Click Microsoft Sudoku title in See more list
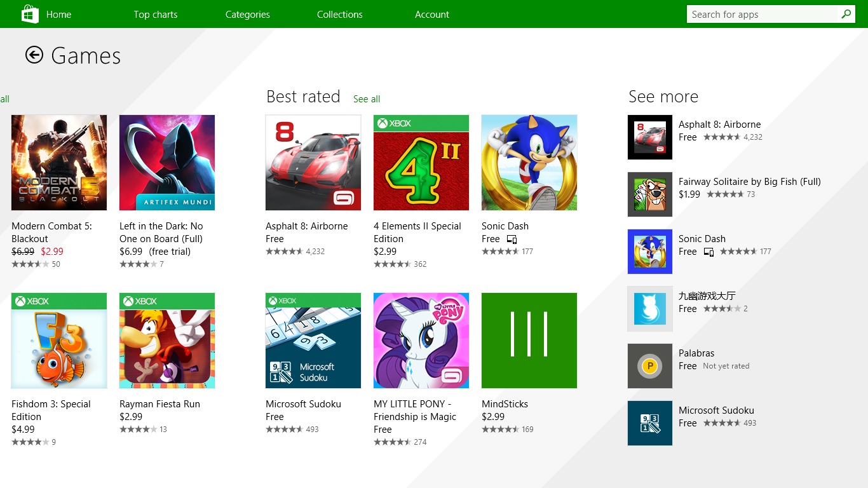 716,410
